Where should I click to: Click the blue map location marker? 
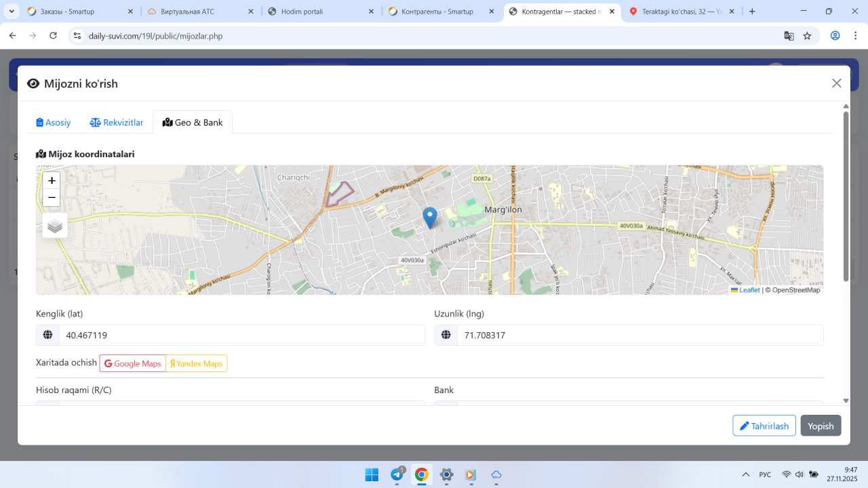pos(429,218)
